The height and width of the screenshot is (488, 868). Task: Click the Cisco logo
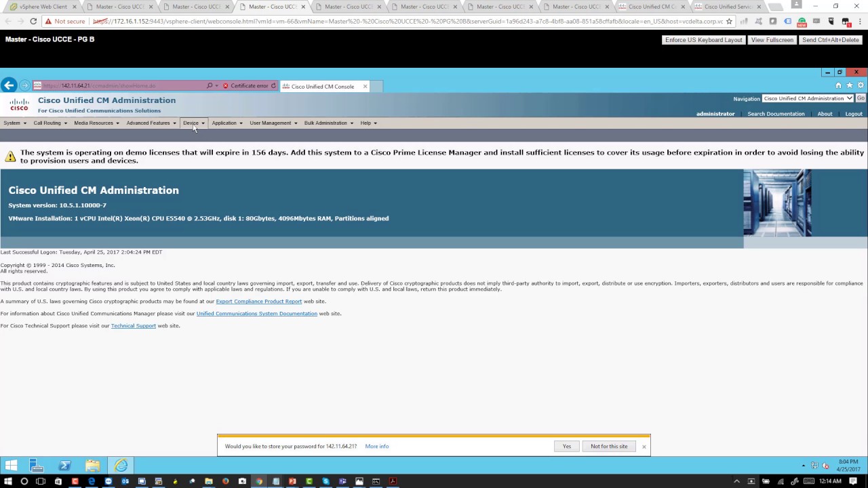[x=19, y=104]
